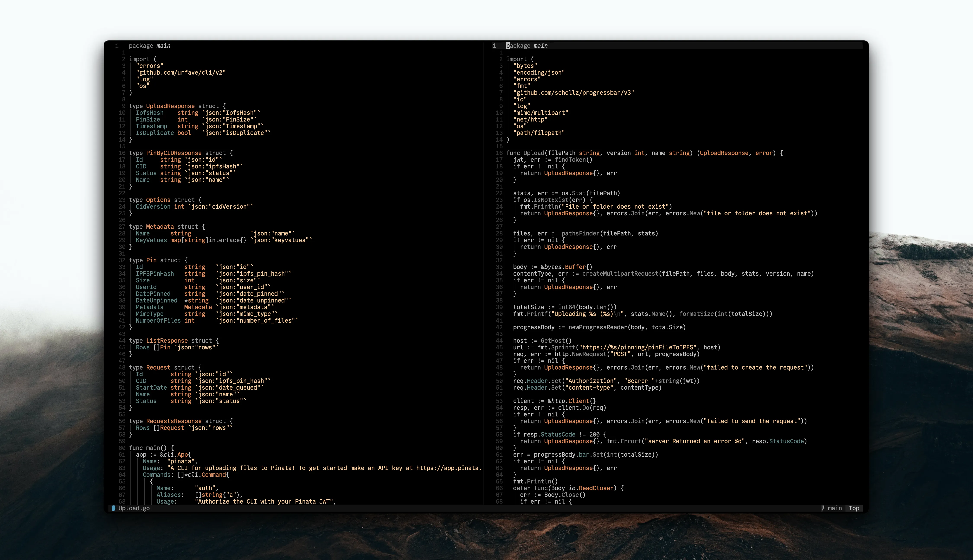This screenshot has width=973, height=560.
Task: Click "server Returned an error %d" line
Action: click(663, 441)
